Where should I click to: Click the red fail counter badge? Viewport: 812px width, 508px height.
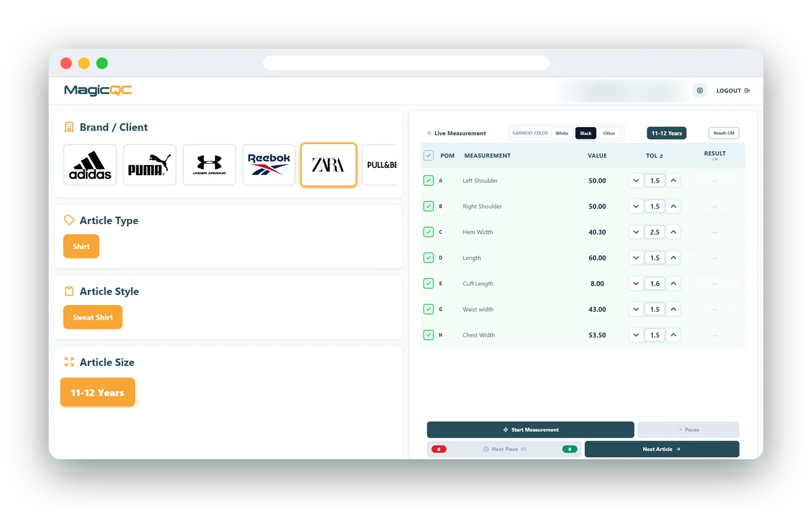tap(439, 449)
